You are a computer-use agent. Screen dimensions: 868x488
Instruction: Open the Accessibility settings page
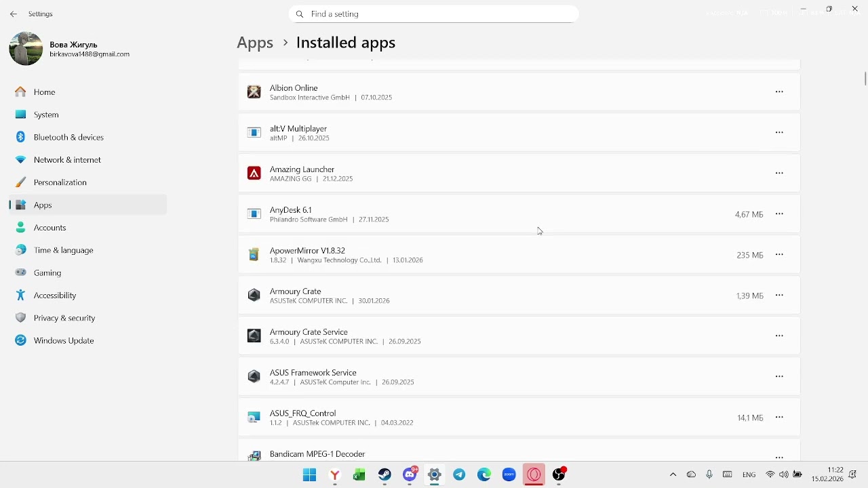click(x=88, y=296)
